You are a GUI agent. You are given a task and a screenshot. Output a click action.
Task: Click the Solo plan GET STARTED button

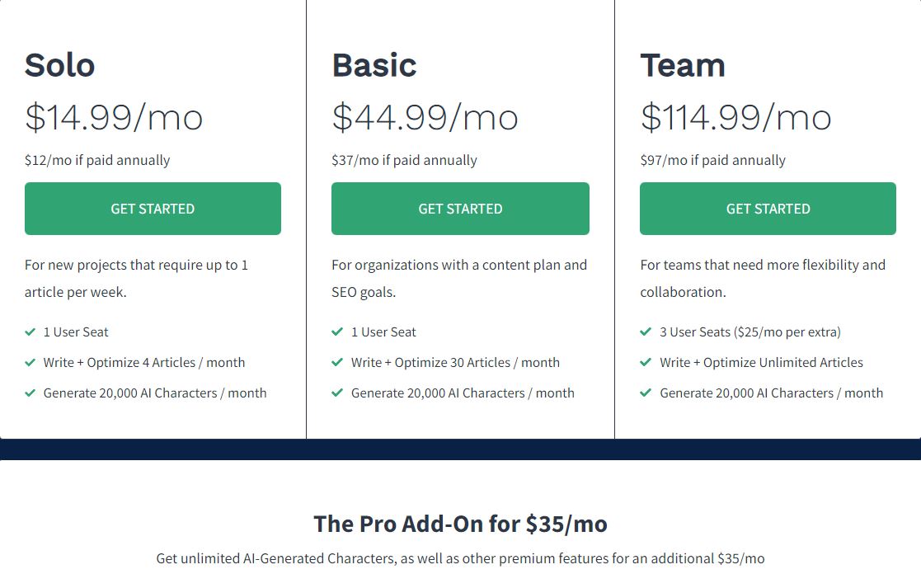(153, 209)
